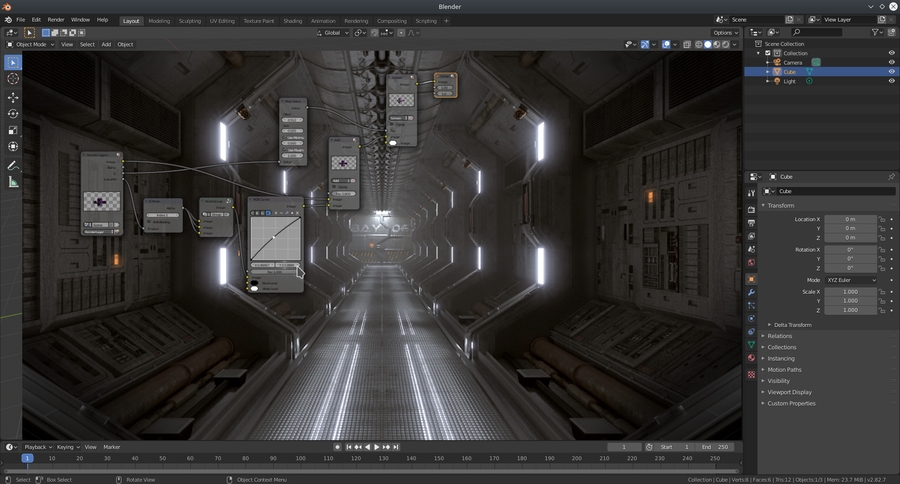Screen dimensions: 900x484
Task: Expand the Delta Transform panel
Action: pos(792,325)
